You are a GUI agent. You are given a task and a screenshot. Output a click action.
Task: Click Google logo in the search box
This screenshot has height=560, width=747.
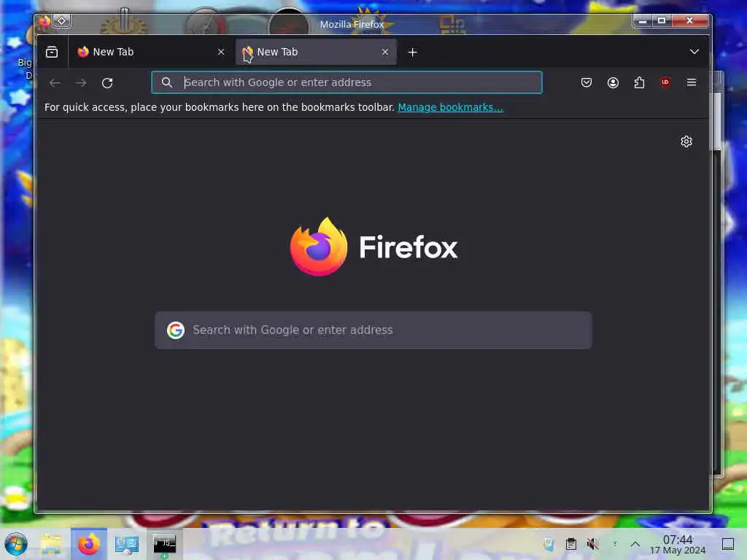(176, 330)
